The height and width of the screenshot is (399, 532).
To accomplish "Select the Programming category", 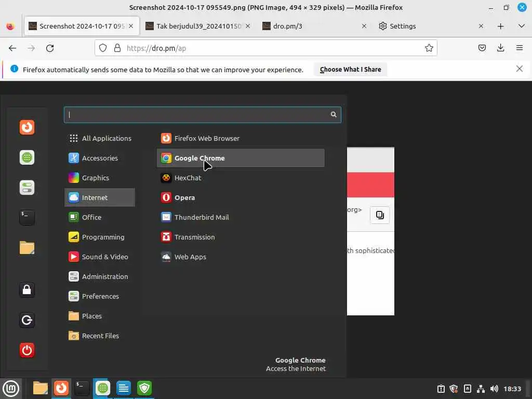I will tap(100, 237).
